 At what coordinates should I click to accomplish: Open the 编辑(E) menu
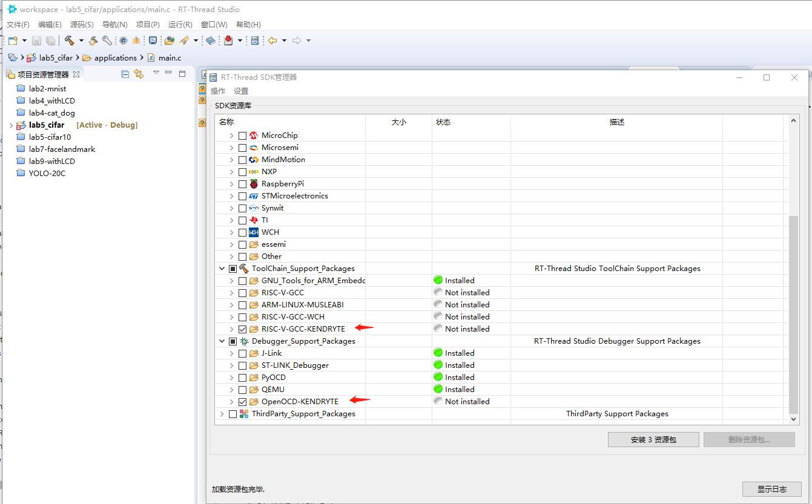[x=50, y=25]
